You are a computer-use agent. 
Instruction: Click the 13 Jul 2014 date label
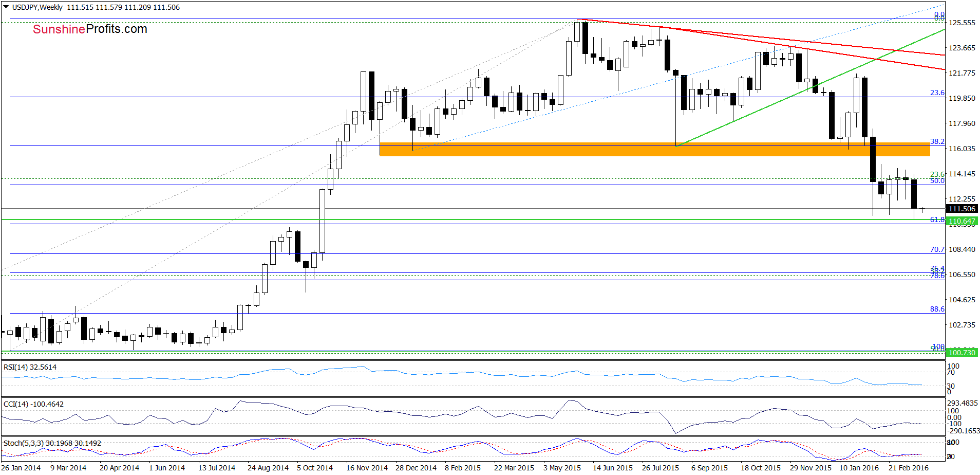click(x=217, y=468)
